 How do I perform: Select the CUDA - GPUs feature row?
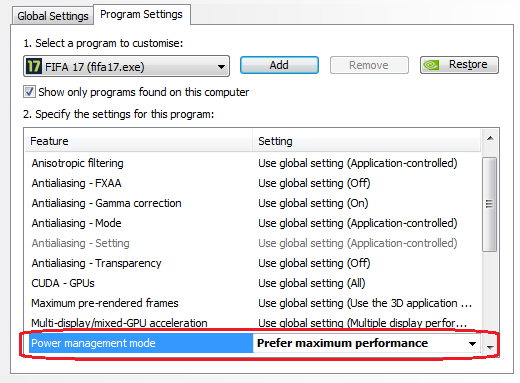pos(253,283)
